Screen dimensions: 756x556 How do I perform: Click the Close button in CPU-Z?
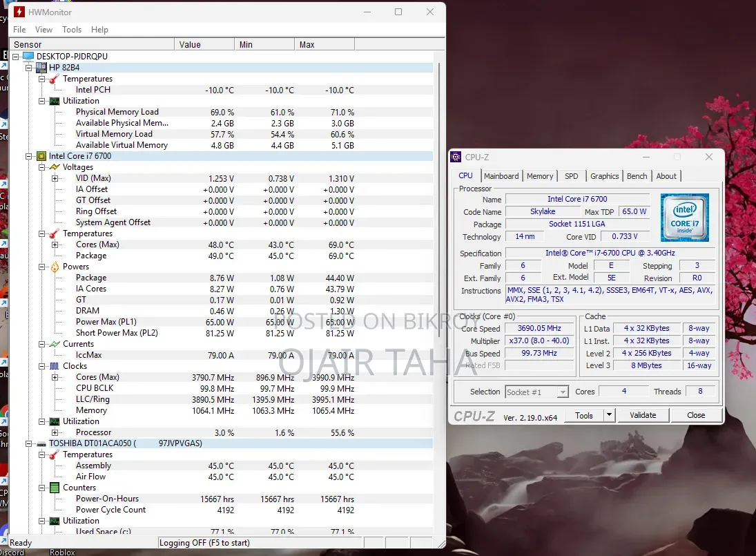pos(696,415)
